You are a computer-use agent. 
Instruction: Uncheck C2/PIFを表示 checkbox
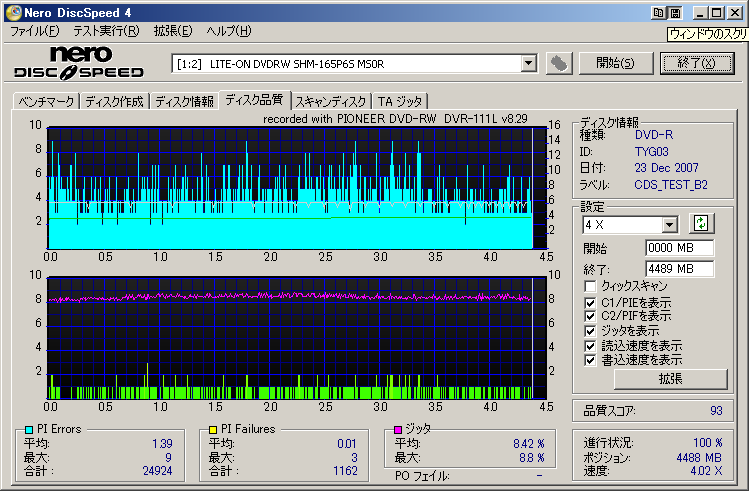click(x=590, y=316)
